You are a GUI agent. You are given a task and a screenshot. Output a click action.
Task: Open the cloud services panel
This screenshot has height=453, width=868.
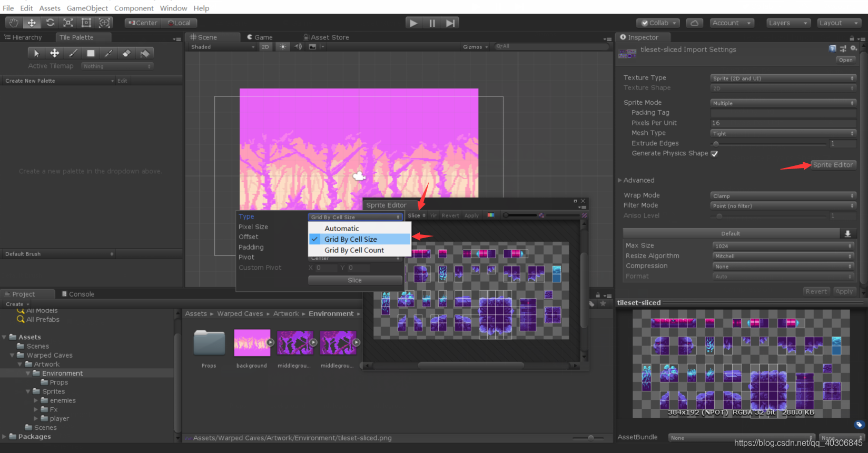[x=694, y=23]
